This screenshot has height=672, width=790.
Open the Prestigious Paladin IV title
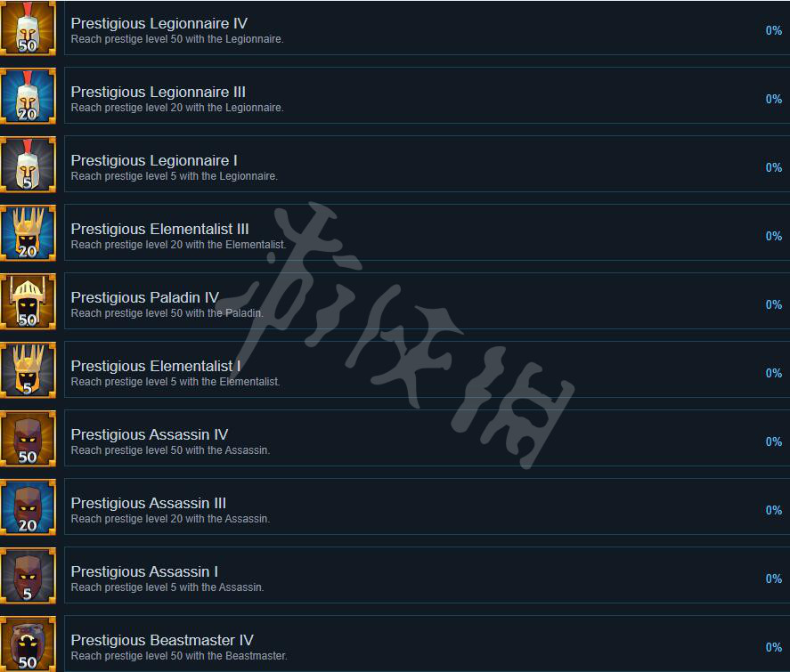pyautogui.click(x=144, y=297)
